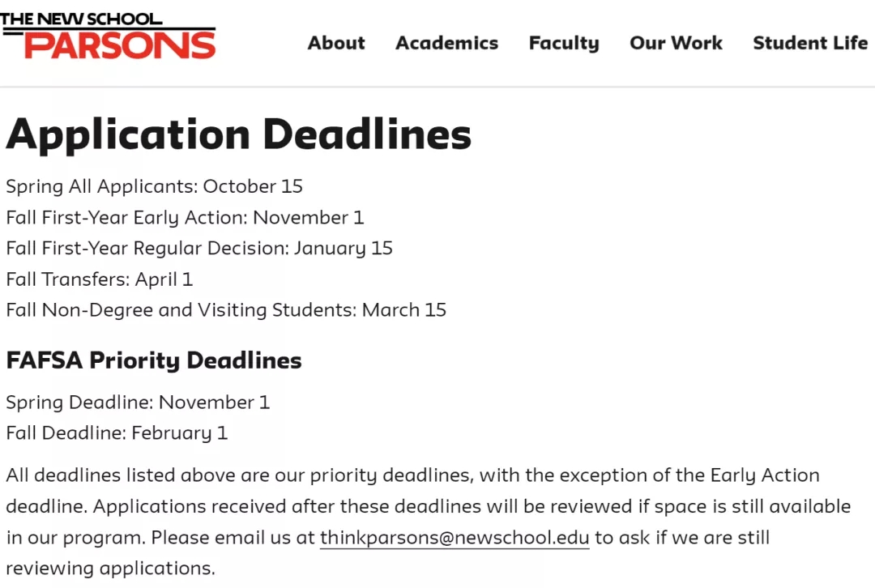This screenshot has width=875, height=588.
Task: Open the About menu
Action: 336,43
